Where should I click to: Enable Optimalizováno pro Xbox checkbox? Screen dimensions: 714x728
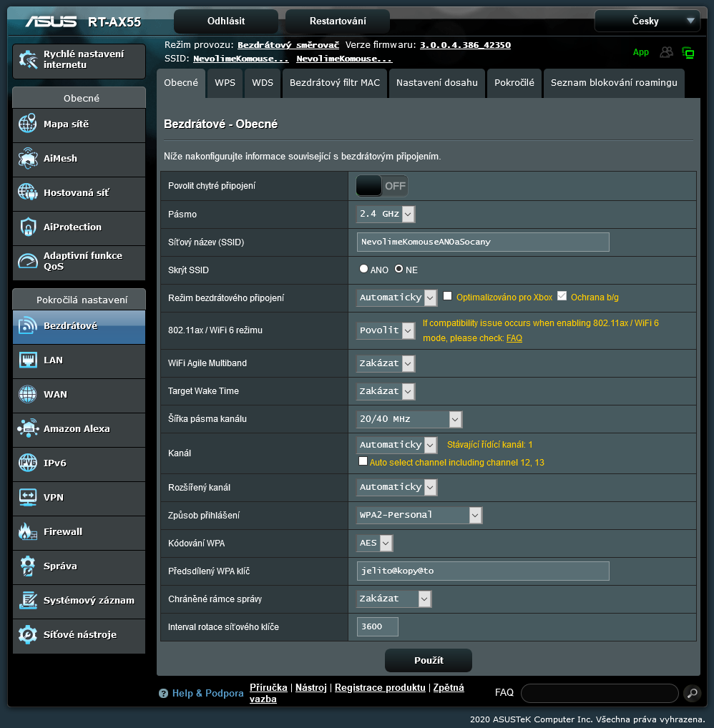pyautogui.click(x=448, y=296)
